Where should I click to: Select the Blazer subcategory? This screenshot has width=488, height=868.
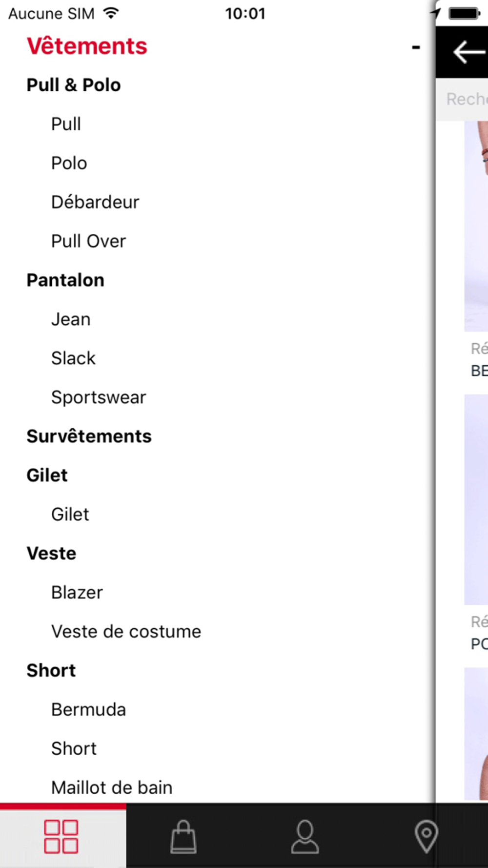pos(77,593)
